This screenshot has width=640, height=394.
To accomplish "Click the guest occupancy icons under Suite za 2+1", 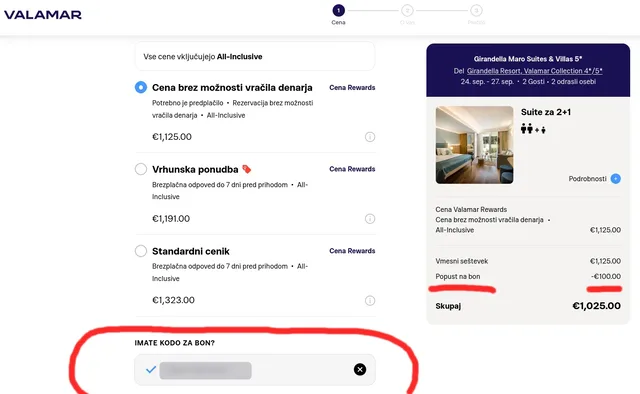I will pyautogui.click(x=533, y=129).
